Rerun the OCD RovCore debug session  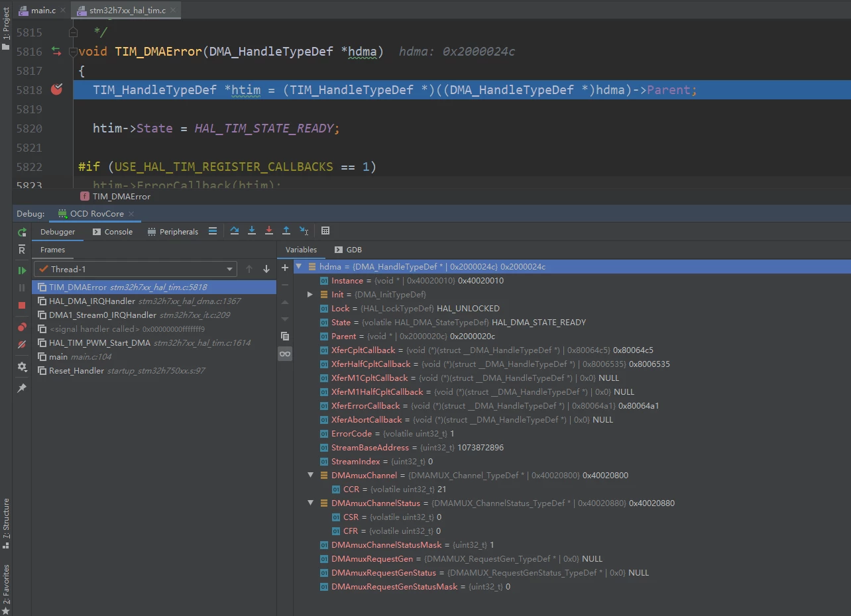(22, 232)
